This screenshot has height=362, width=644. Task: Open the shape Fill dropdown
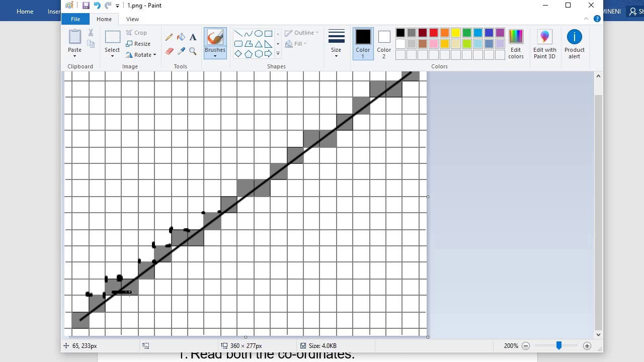[x=296, y=44]
